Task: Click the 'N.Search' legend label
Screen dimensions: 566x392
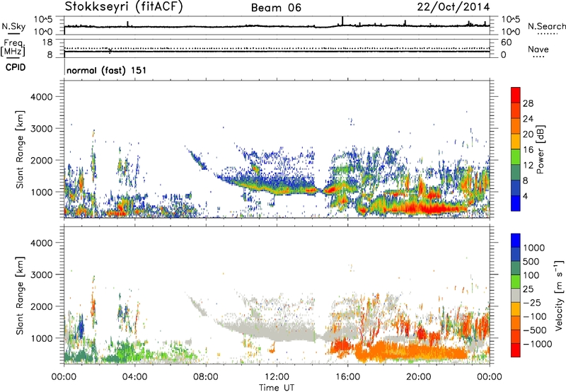Action: point(546,26)
